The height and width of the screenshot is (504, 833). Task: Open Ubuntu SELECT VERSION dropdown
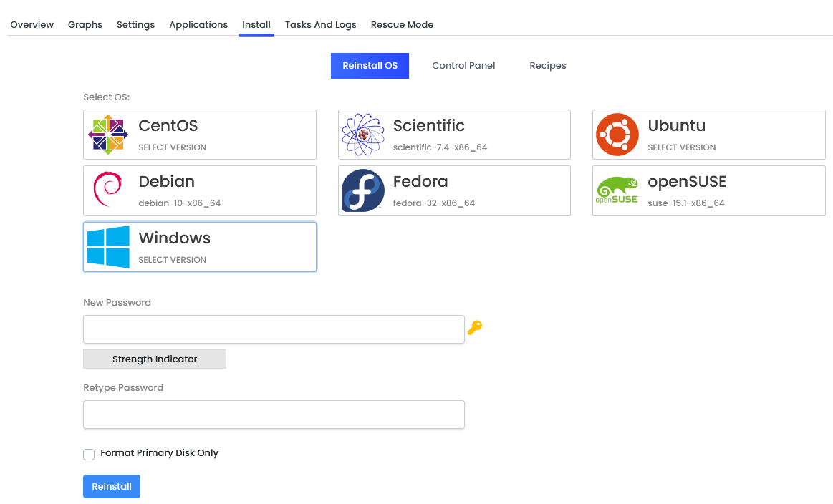pyautogui.click(x=681, y=147)
